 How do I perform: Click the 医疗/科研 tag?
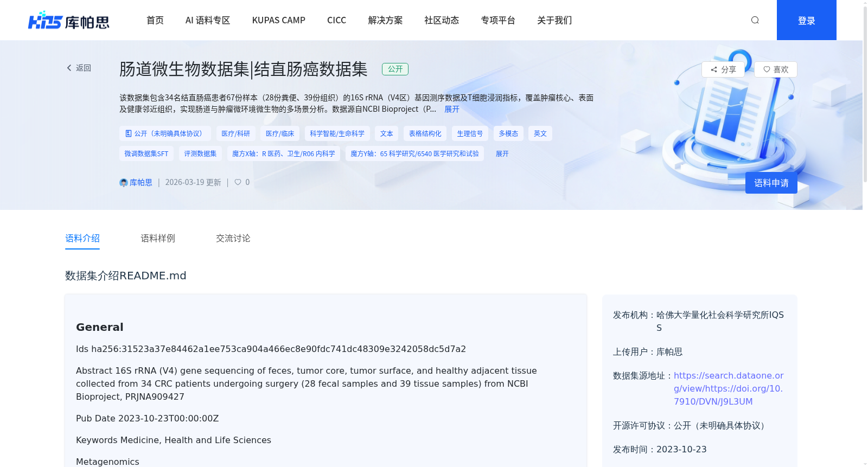coord(235,133)
